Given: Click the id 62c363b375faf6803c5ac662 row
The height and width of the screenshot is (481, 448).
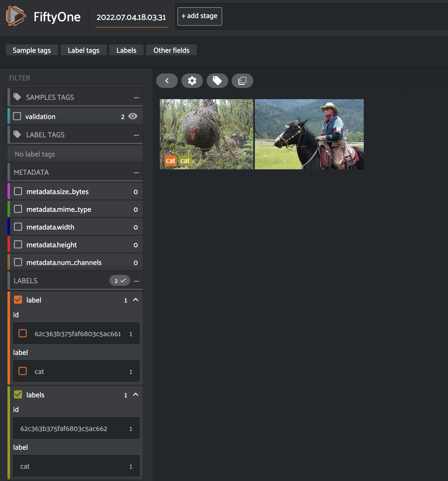Looking at the screenshot, I should (76, 428).
